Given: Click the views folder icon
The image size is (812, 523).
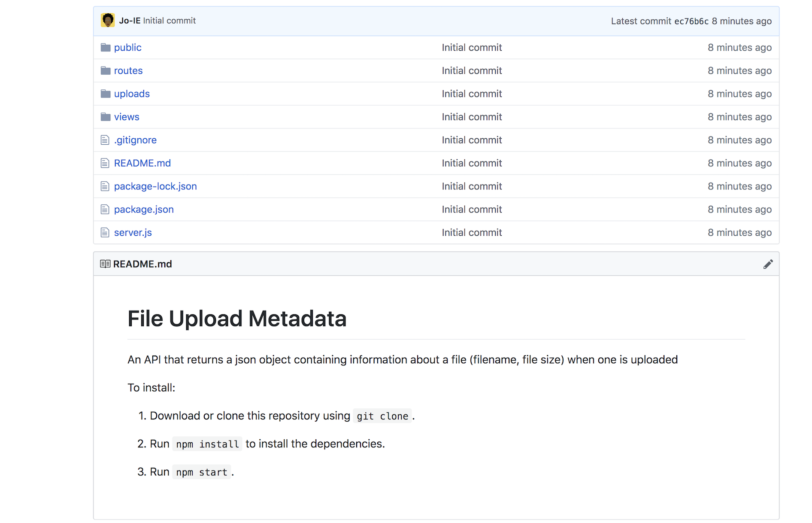Looking at the screenshot, I should coord(106,117).
